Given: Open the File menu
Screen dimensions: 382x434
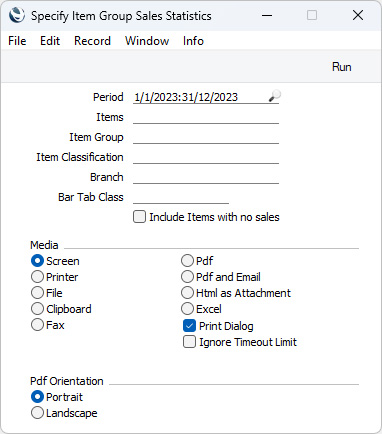Looking at the screenshot, I should pos(17,41).
